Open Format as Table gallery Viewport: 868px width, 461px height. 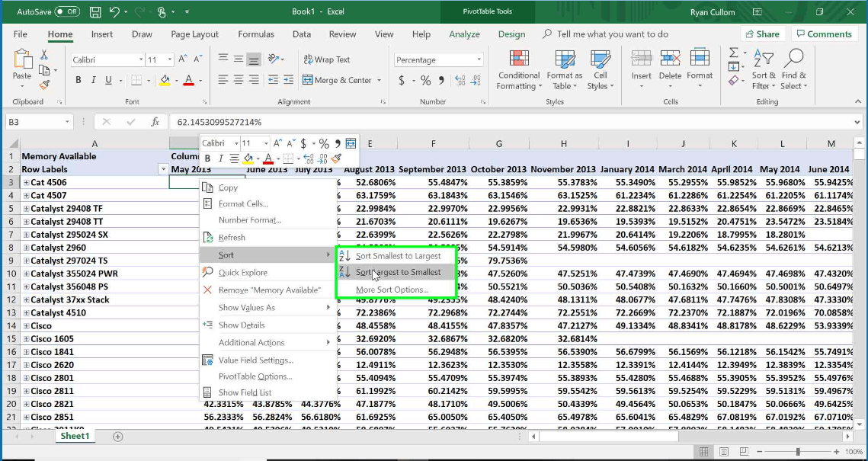point(564,70)
